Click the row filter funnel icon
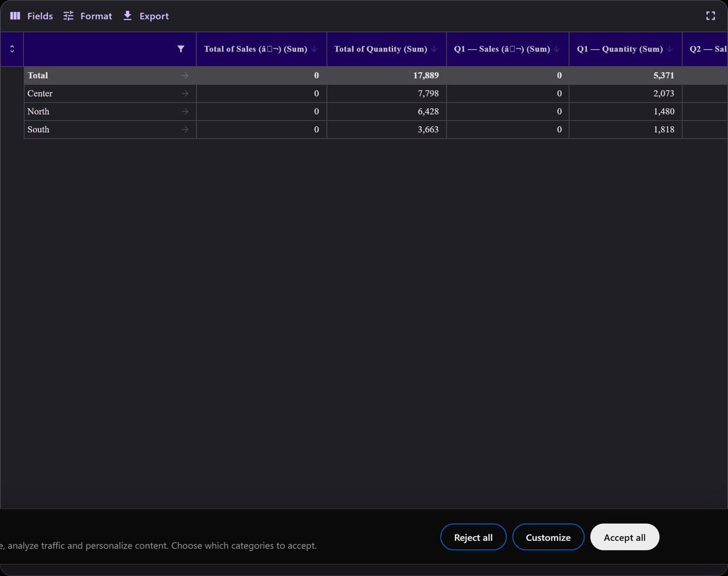This screenshot has height=576, width=728. (x=181, y=49)
